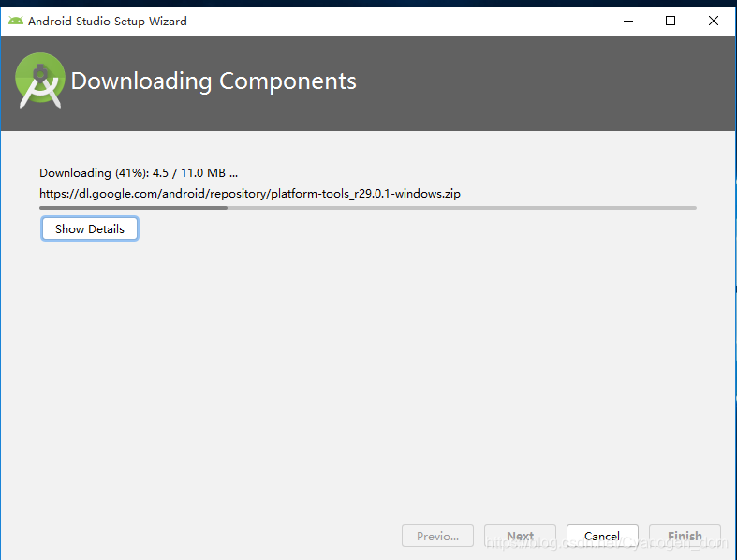This screenshot has height=560, width=737.
Task: Cancel the component download
Action: (602, 536)
